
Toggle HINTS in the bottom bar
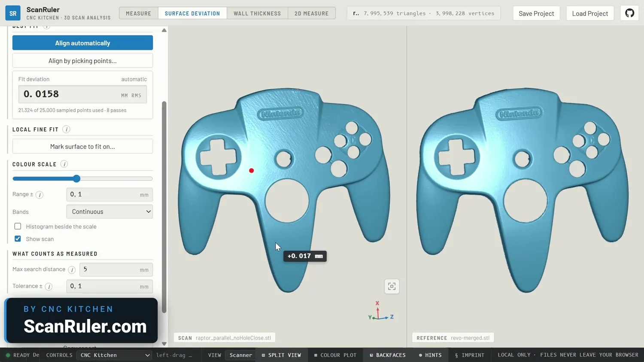pyautogui.click(x=430, y=355)
